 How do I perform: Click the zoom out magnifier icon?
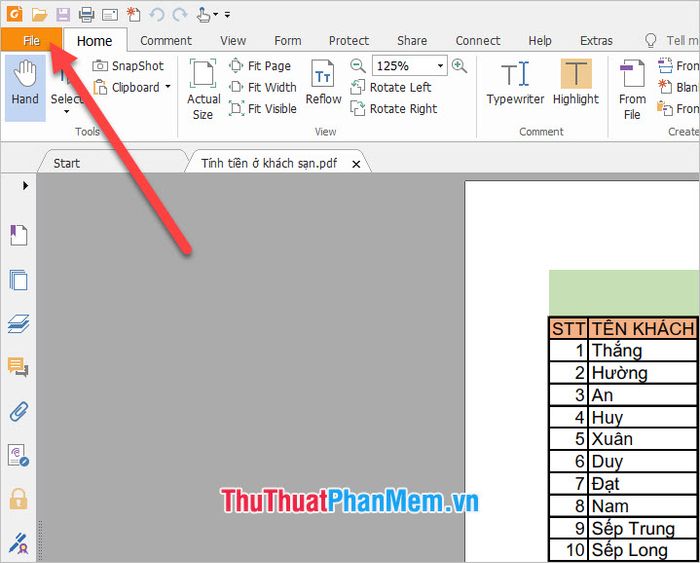(x=358, y=66)
